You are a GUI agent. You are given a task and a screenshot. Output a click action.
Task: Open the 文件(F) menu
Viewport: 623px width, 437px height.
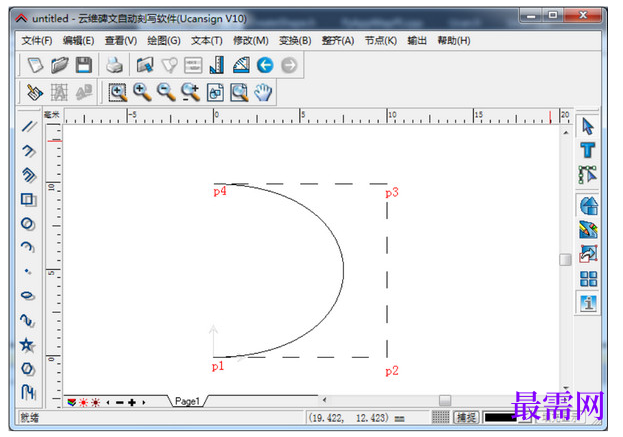click(37, 41)
